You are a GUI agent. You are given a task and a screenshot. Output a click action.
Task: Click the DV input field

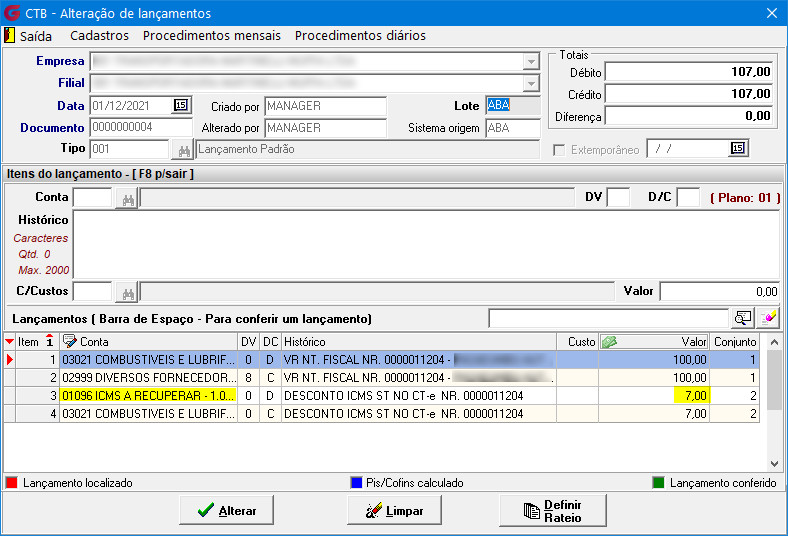618,197
